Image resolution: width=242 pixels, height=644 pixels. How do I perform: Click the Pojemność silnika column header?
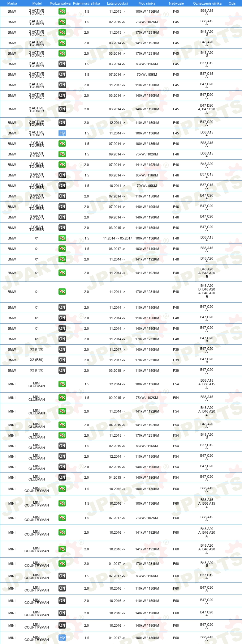(x=86, y=3)
